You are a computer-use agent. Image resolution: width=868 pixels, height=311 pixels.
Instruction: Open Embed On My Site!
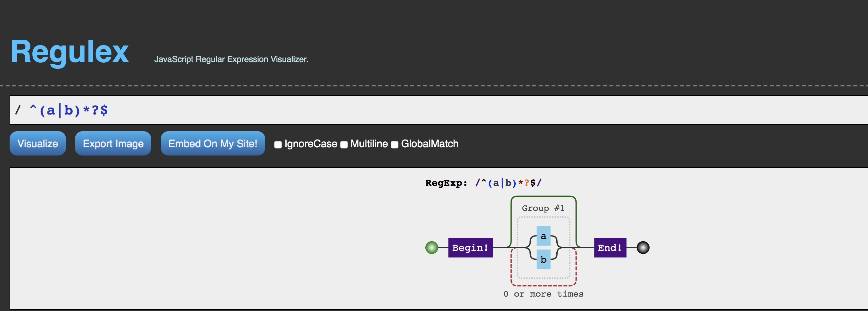coord(213,143)
